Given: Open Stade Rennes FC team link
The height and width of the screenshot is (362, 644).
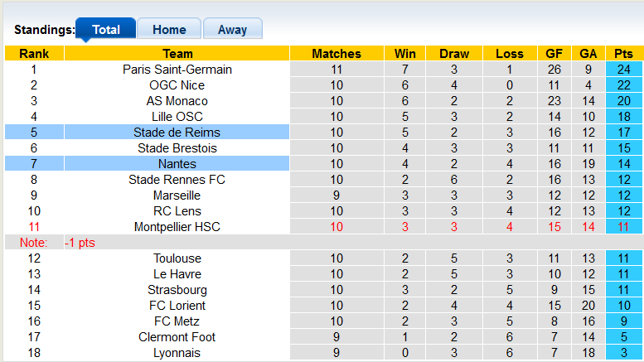Looking at the screenshot, I should pyautogui.click(x=177, y=180).
